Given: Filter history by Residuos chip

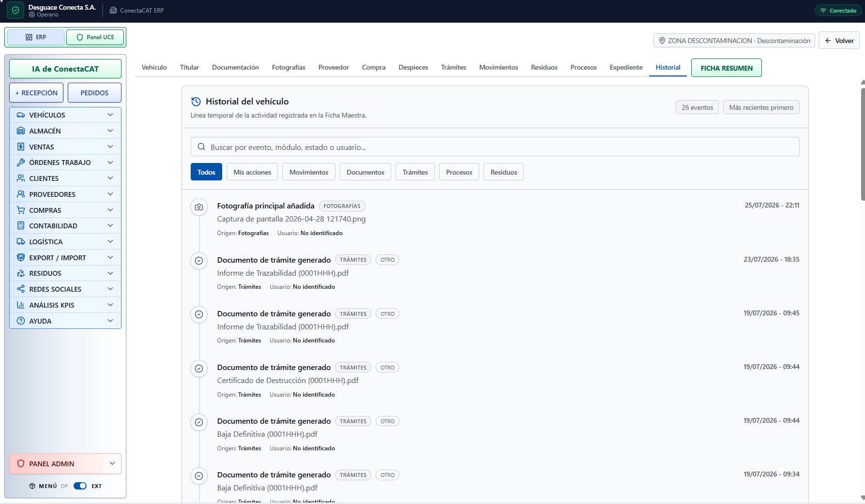Looking at the screenshot, I should (503, 172).
